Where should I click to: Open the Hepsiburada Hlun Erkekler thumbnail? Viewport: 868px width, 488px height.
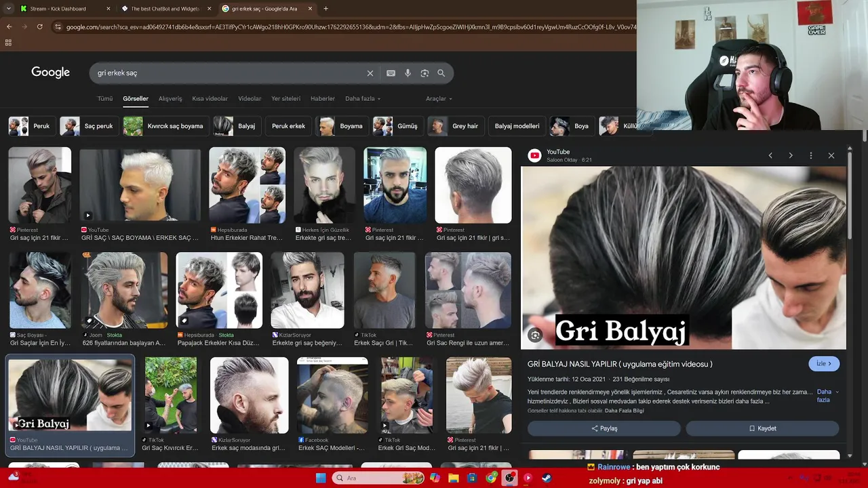click(247, 185)
